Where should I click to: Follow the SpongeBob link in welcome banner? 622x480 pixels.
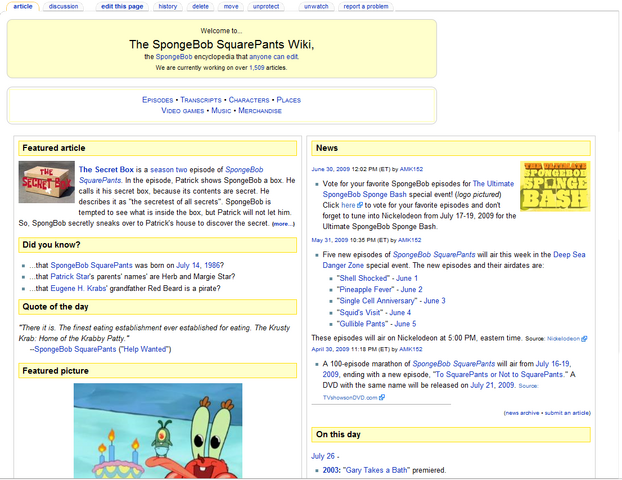point(174,57)
